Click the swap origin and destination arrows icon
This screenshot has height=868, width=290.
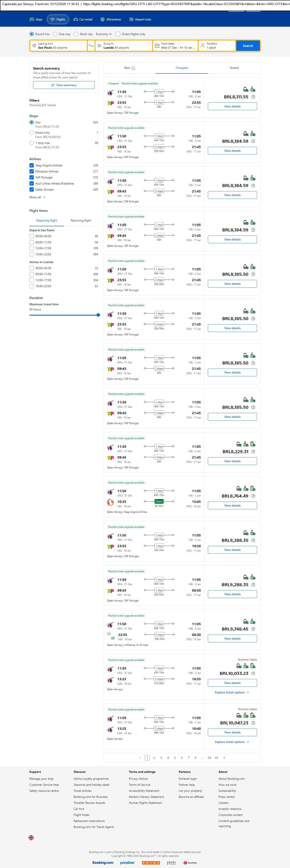91,46
